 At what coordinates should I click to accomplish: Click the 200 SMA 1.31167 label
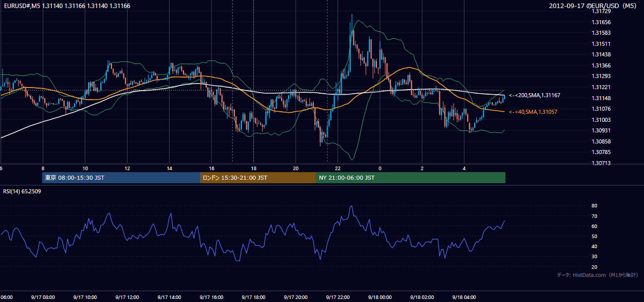535,95
